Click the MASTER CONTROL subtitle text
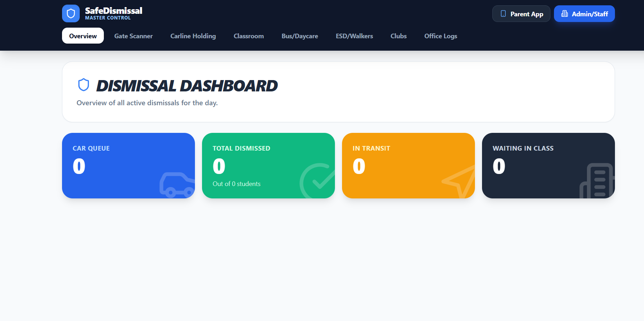644x321 pixels. tap(108, 18)
